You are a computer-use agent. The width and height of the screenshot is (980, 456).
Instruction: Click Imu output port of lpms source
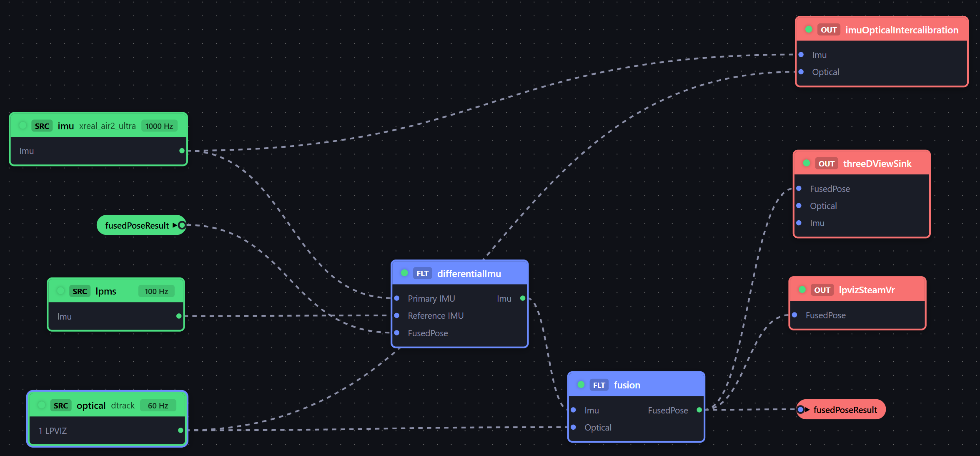(179, 316)
